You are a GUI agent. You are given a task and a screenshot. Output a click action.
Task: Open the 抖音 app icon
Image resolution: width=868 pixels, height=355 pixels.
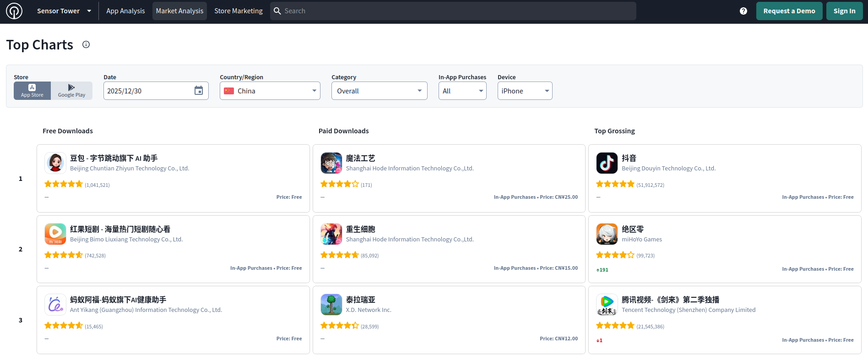[607, 163]
